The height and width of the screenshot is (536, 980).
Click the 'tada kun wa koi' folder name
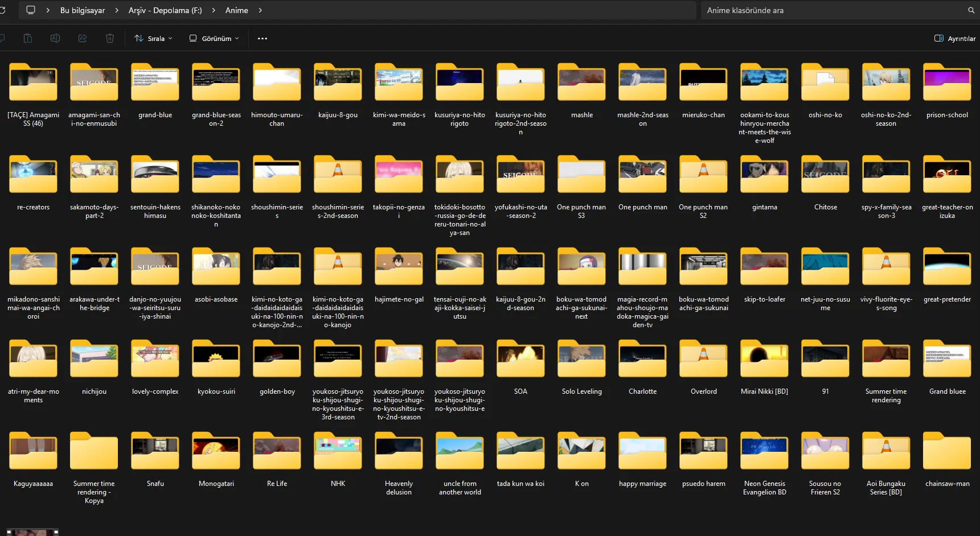click(x=520, y=484)
